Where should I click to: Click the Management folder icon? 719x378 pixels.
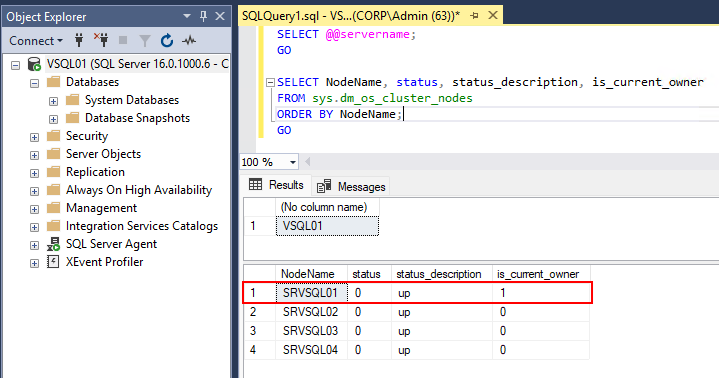53,208
